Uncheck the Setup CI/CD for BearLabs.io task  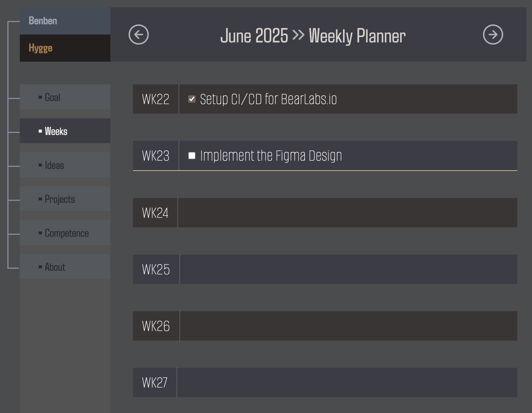tap(192, 99)
